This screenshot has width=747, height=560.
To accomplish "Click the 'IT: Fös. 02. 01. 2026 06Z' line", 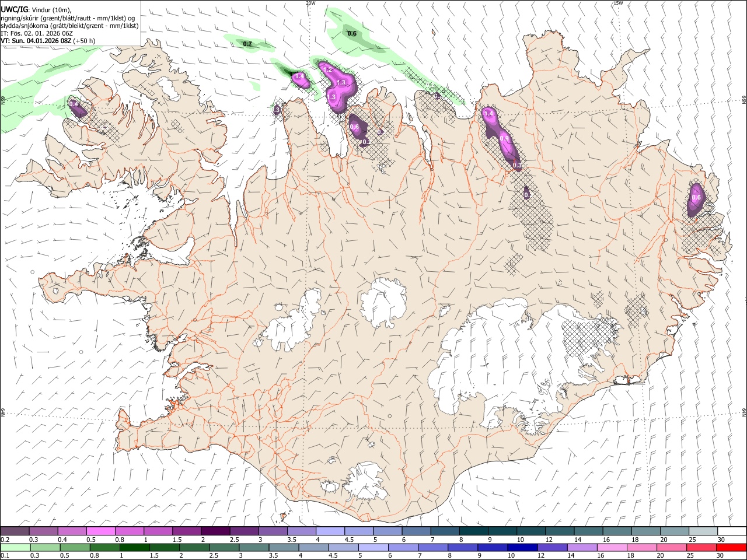I will [37, 33].
